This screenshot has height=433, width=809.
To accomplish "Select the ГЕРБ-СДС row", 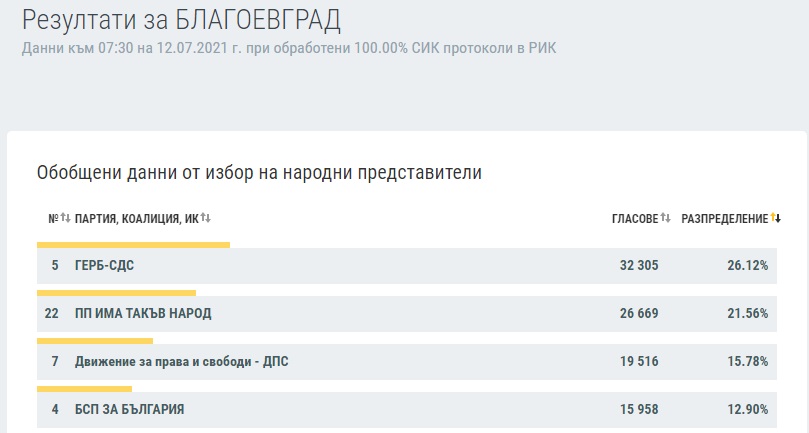I will (407, 265).
